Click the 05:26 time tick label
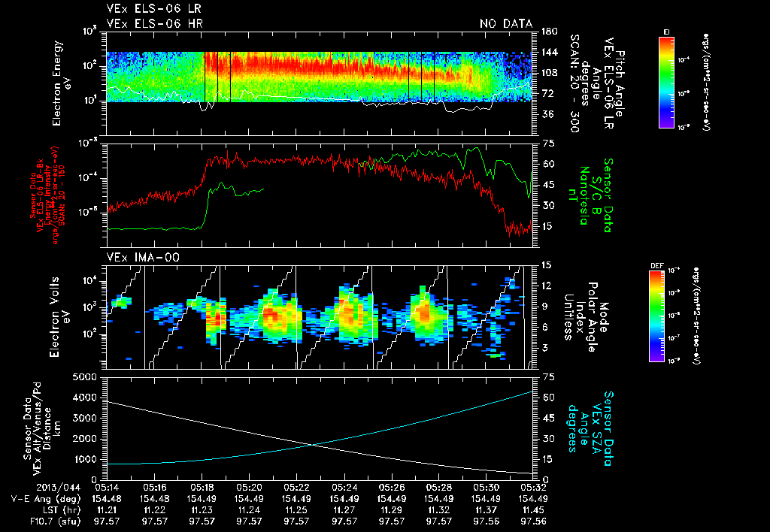Screen dimensions: 770x532 391,488
